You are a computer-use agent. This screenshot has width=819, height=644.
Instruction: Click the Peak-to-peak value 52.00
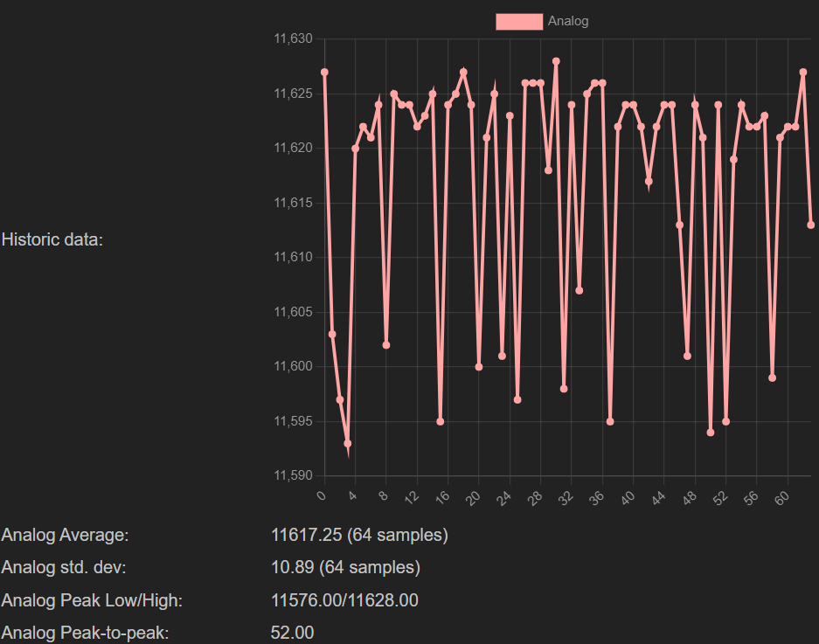pos(290,633)
